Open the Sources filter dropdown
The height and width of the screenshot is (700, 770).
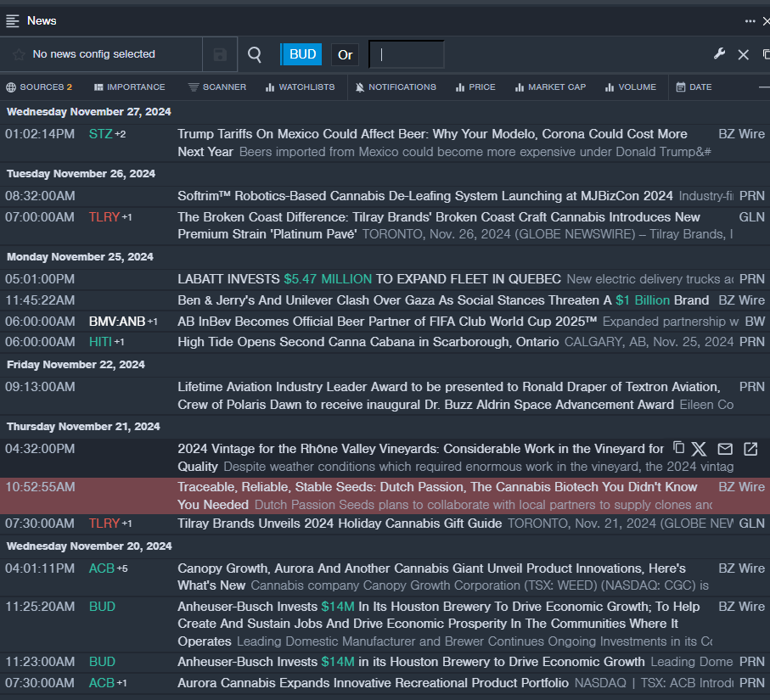[x=39, y=87]
